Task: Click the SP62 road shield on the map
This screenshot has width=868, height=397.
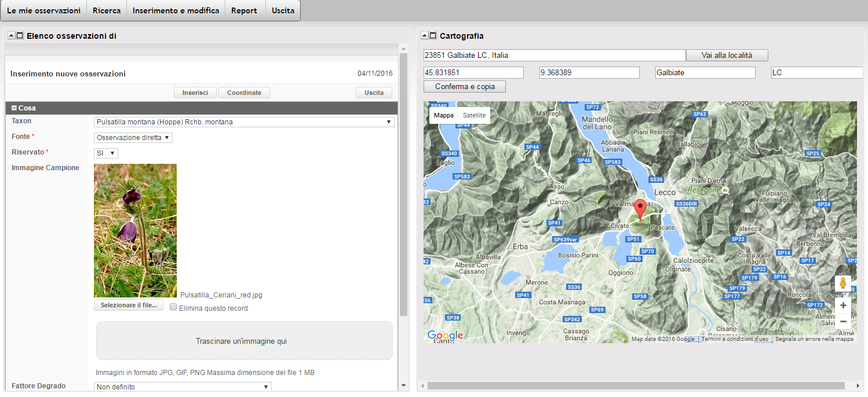Action: tap(700, 114)
